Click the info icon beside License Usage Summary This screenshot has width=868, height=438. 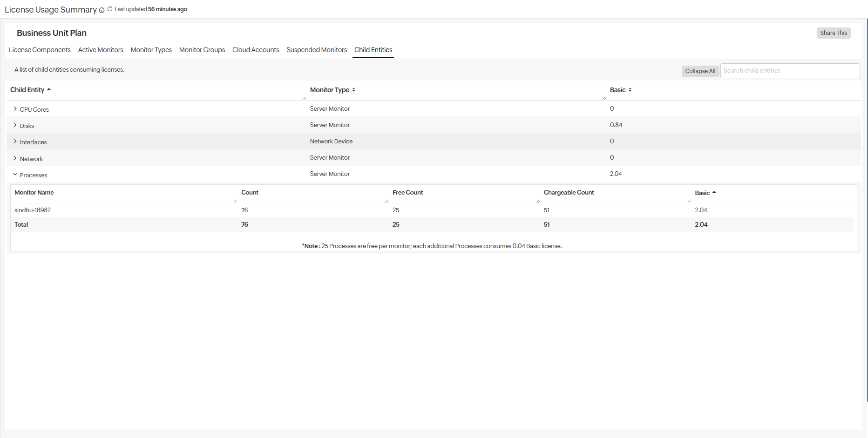coord(102,10)
